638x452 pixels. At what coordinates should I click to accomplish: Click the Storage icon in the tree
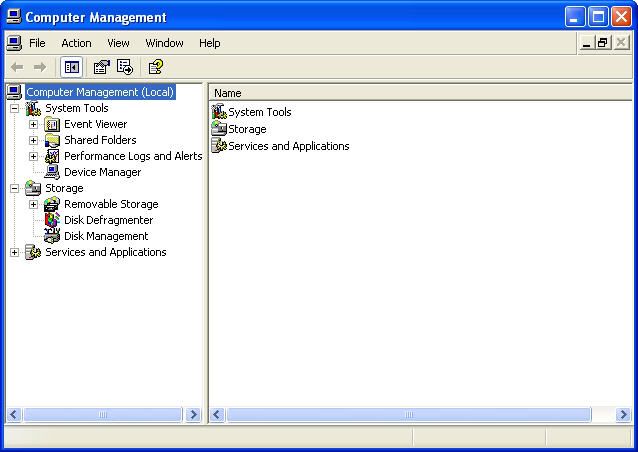click(x=33, y=188)
